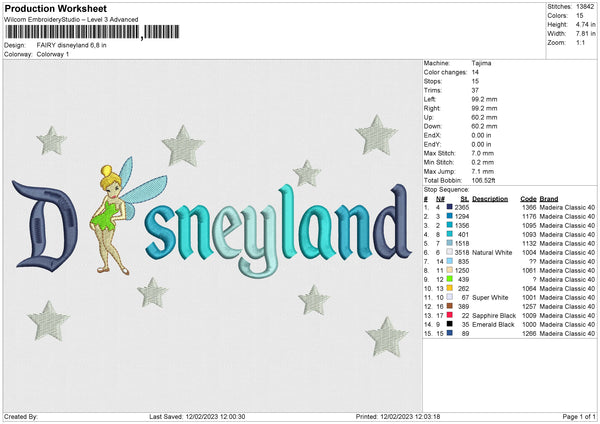Viewport: 600px width, 424px height.
Task: Select the Color changes value 14
Action: coord(475,72)
